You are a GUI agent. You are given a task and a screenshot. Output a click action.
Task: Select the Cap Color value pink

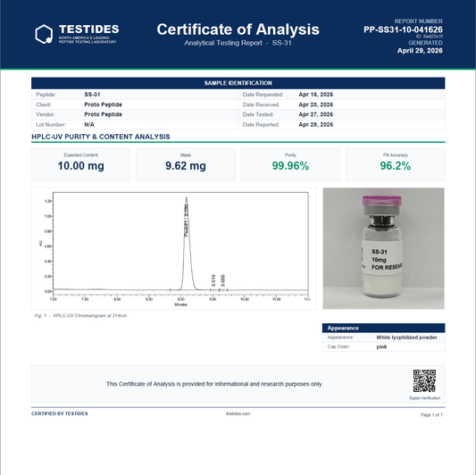pos(381,347)
